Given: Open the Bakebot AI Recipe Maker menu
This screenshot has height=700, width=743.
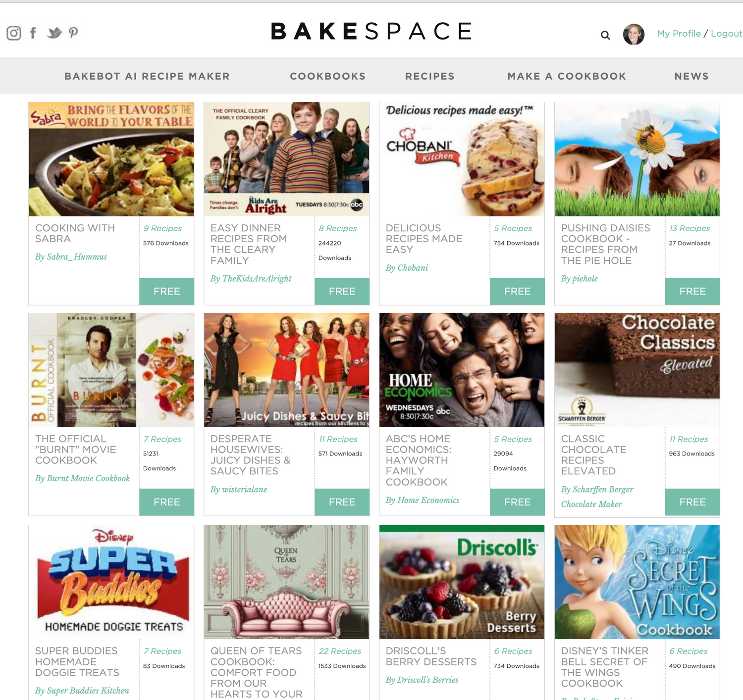Looking at the screenshot, I should click(x=147, y=76).
